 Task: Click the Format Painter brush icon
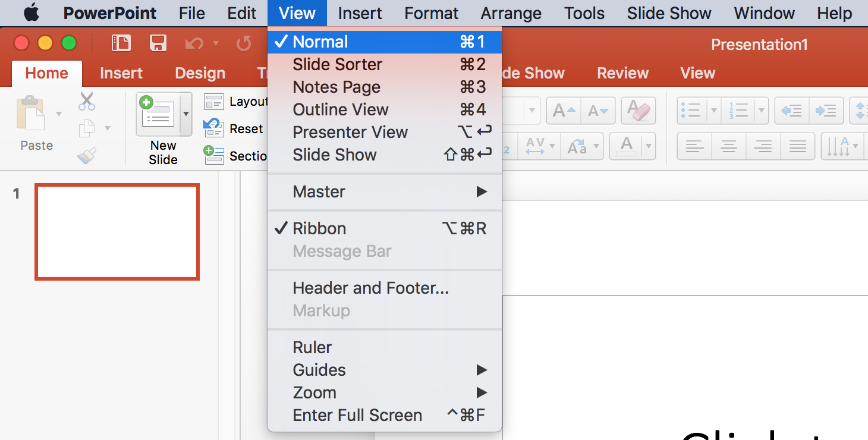coord(87,156)
